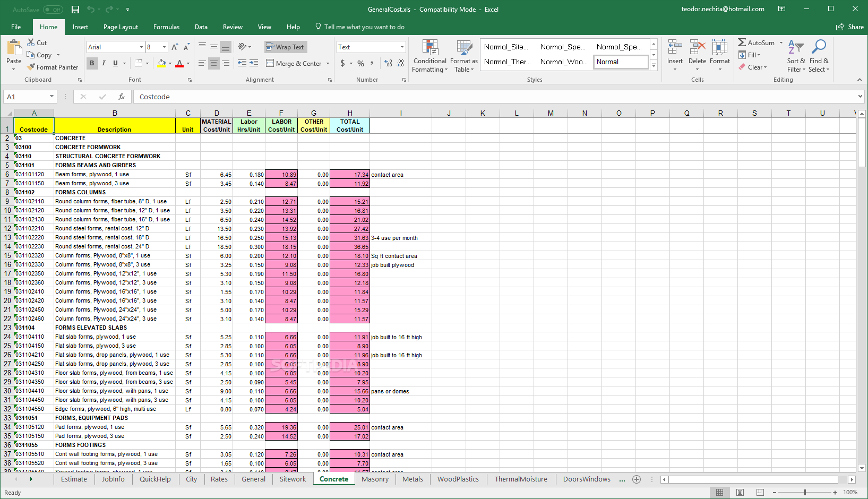Screen dimensions: 868x499
Task: Click the Fill Color bucket icon
Action: pyautogui.click(x=161, y=63)
